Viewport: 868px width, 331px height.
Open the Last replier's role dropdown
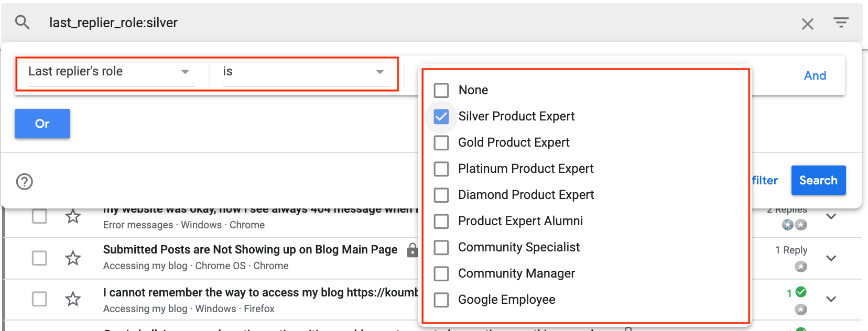[x=109, y=72]
